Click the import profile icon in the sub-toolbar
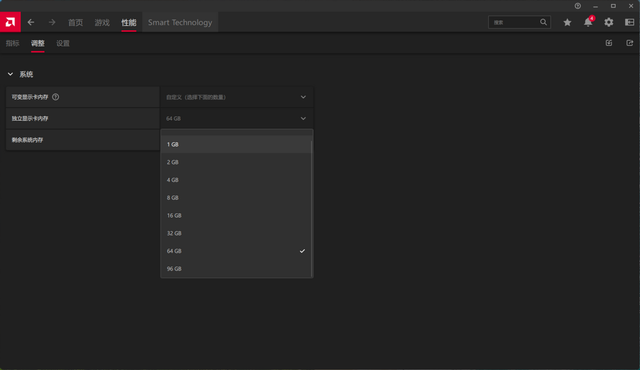The image size is (640, 370). 609,43
